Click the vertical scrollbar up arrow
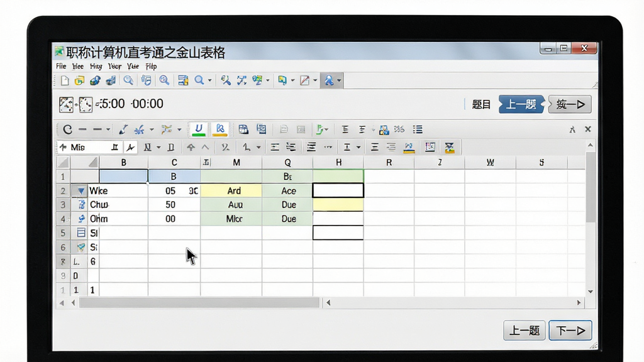Screen dimensions: 644x362 point(590,145)
